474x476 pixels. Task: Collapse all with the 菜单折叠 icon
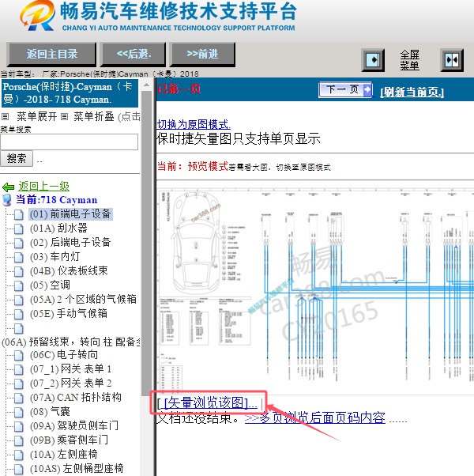[64, 116]
